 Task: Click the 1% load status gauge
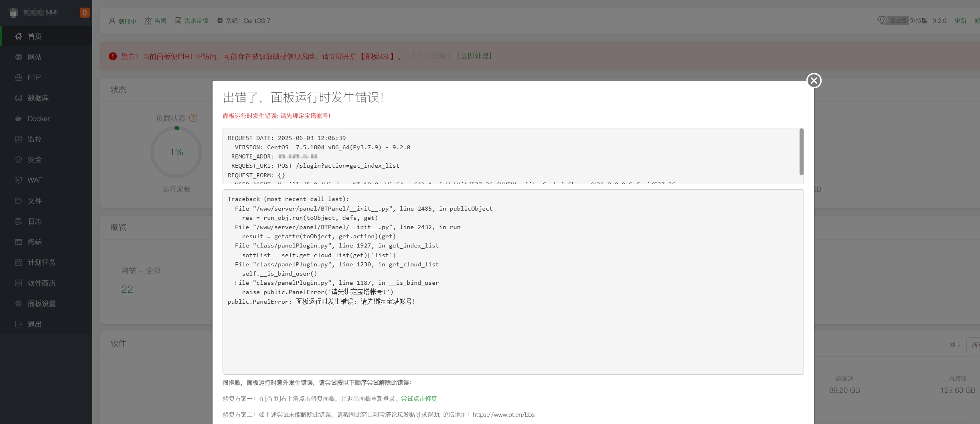(x=176, y=152)
